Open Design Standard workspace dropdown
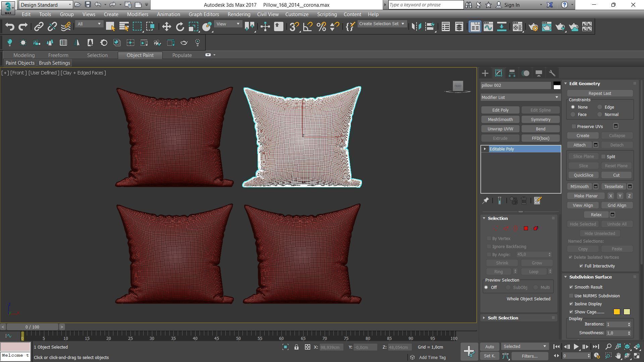The height and width of the screenshot is (362, 644). coord(46,5)
